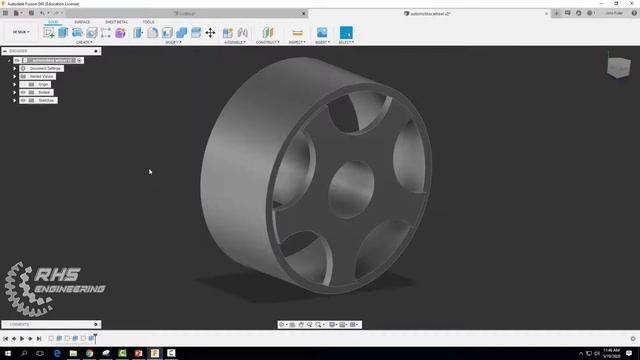Select the Extrude tool

click(x=63, y=33)
